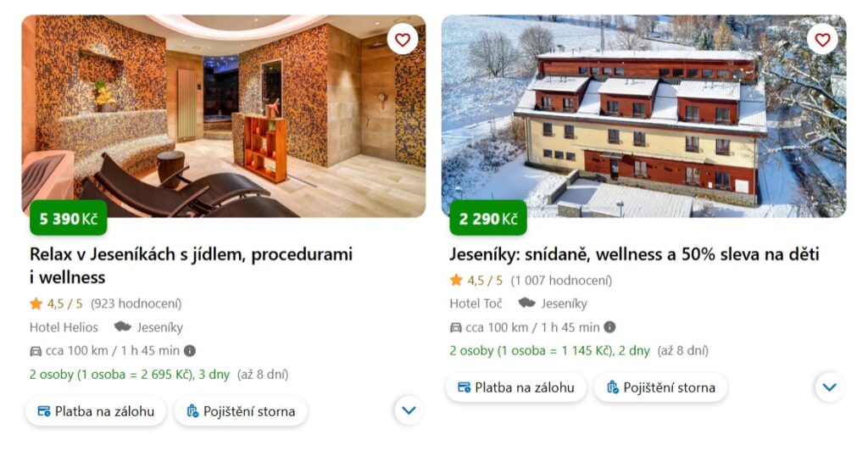Image resolution: width=868 pixels, height=451 pixels.
Task: Open title Jeseníky: snídaně, wellness a 50% sleva
Action: [x=634, y=254]
